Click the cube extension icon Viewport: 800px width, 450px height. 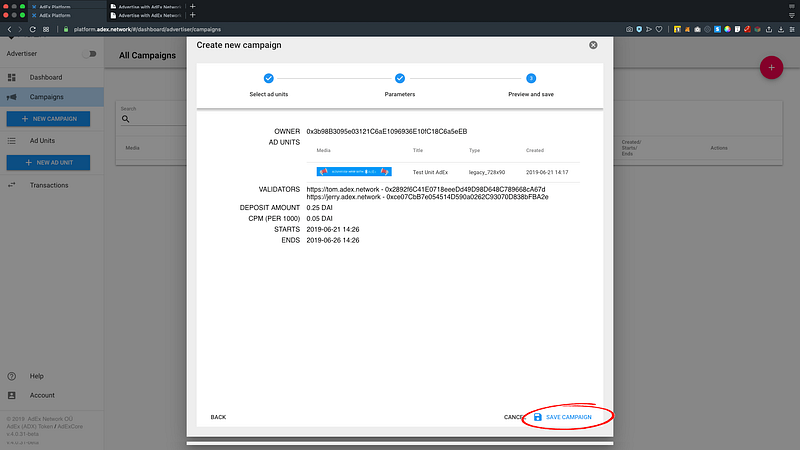(757, 30)
